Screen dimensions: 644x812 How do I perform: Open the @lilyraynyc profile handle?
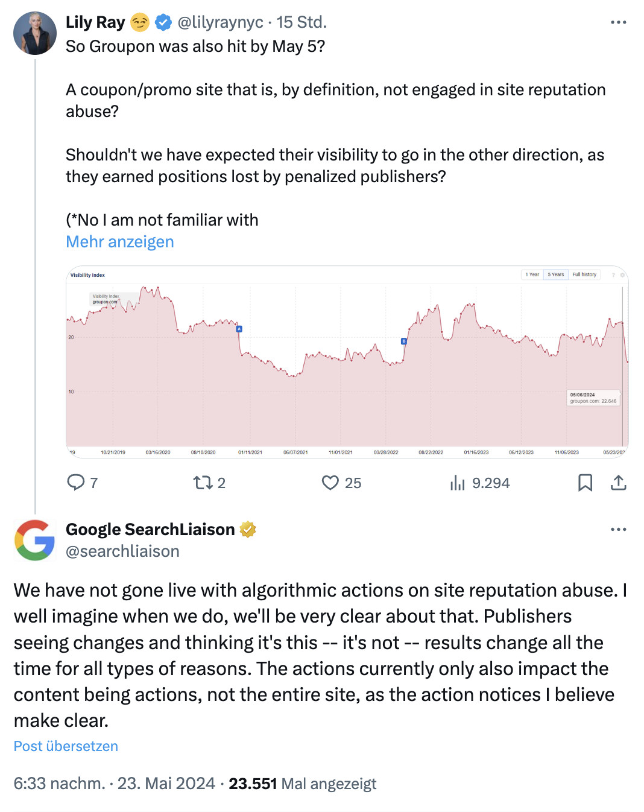click(221, 22)
